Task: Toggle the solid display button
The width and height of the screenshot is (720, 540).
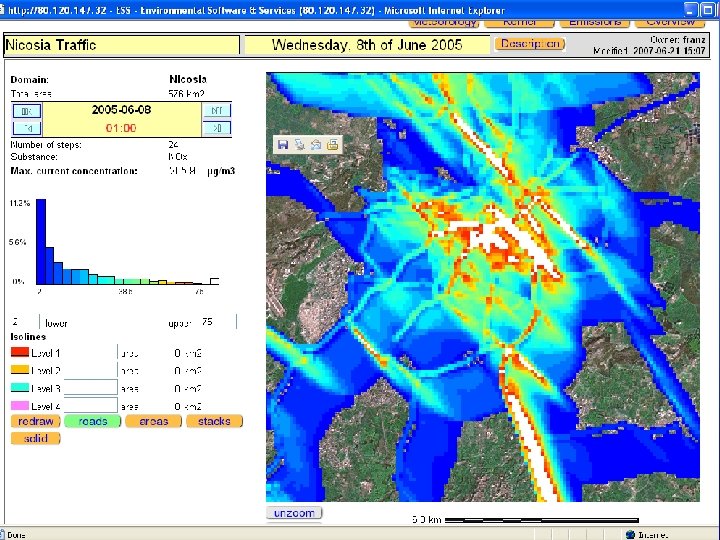Action: click(x=35, y=438)
